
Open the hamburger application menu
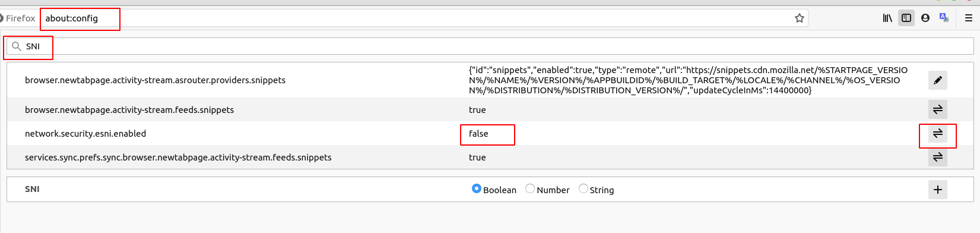[x=969, y=18]
